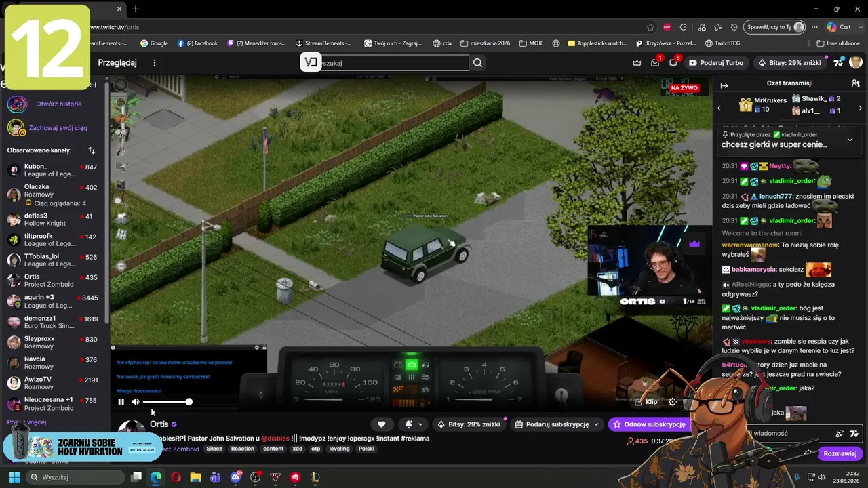Click the Rozmawiaj chat send button
The height and width of the screenshot is (488, 868).
840,453
